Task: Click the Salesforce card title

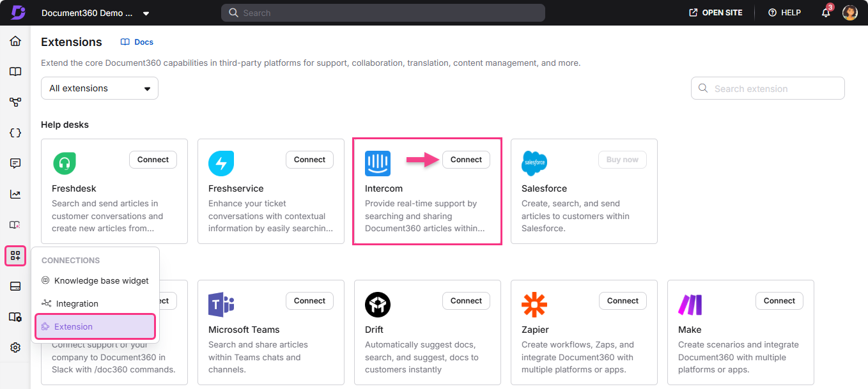Action: 544,188
